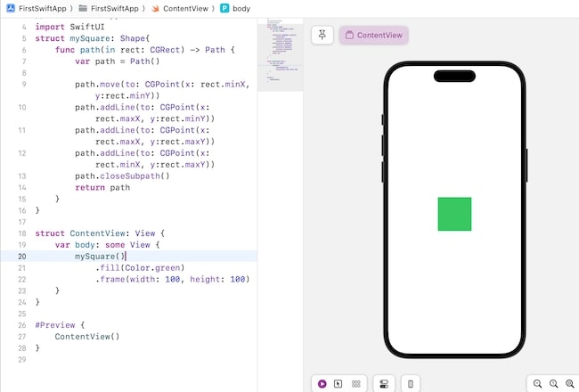This screenshot has width=579, height=392.
Task: Click the Swift file icon in breadcrumb
Action: pyautogui.click(x=155, y=7)
